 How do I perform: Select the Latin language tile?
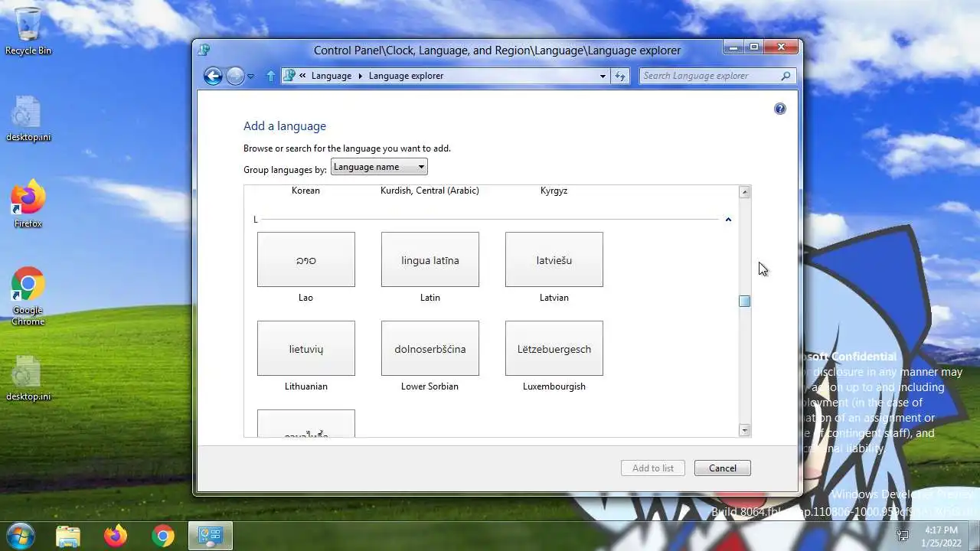coord(430,259)
